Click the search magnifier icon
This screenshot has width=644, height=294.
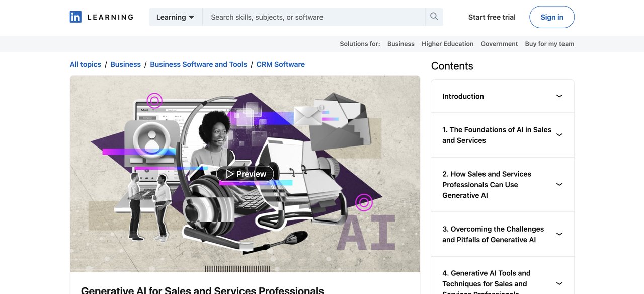[434, 17]
